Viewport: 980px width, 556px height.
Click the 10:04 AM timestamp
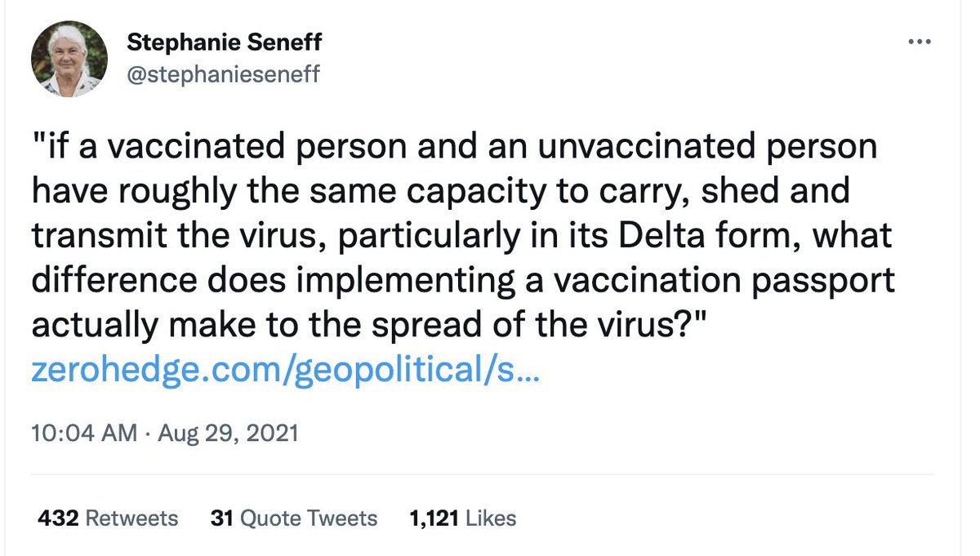(x=84, y=432)
